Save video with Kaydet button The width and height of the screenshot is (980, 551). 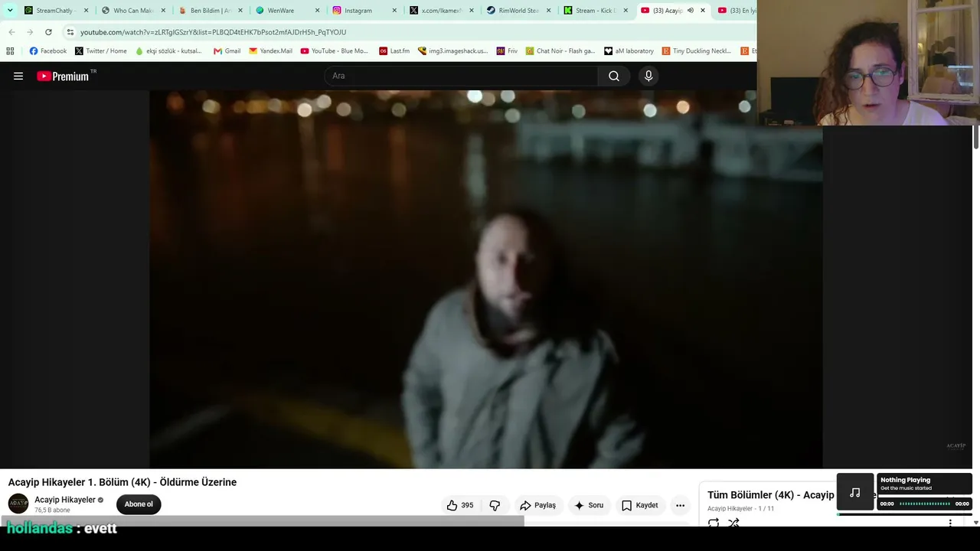pos(640,505)
